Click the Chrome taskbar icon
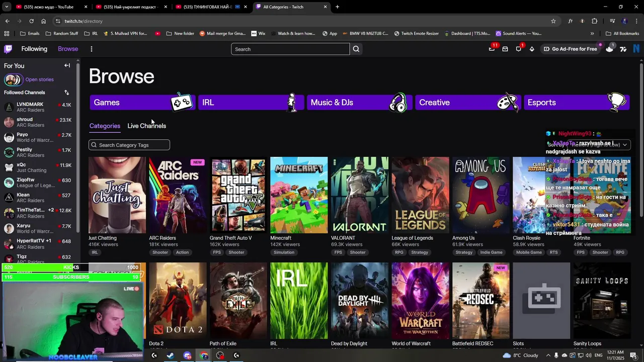 click(204, 355)
